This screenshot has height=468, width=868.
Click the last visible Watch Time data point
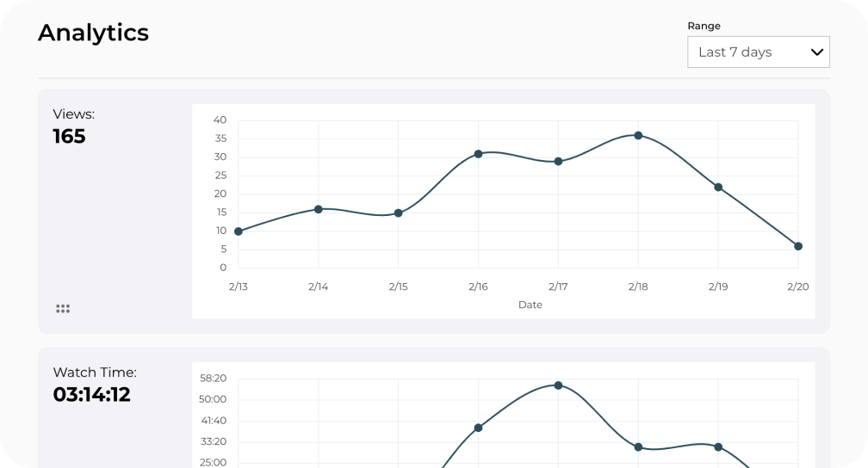point(718,447)
